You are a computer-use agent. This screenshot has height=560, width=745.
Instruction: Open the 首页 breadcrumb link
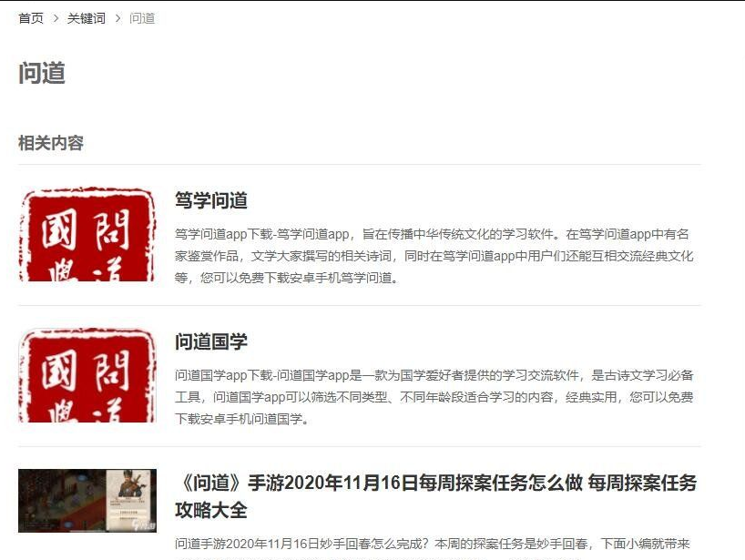31,18
